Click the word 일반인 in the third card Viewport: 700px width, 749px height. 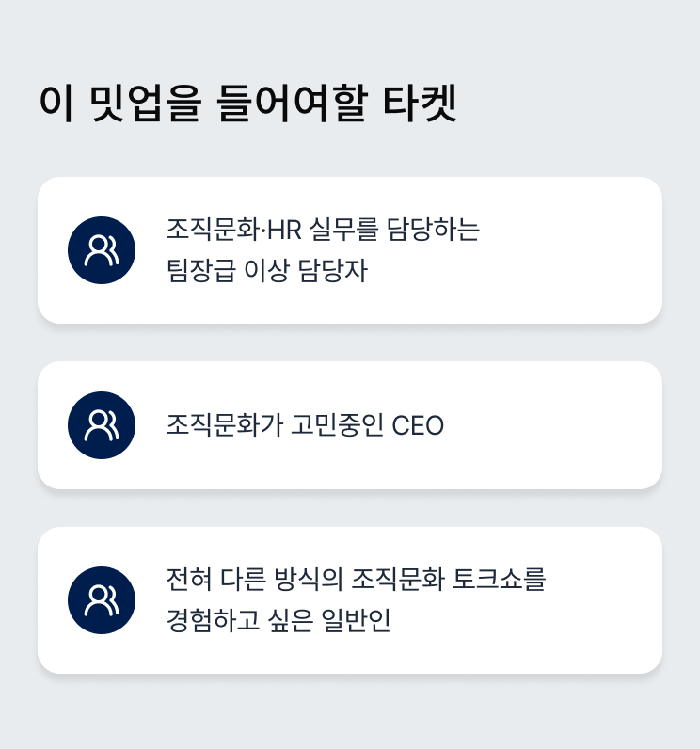357,620
